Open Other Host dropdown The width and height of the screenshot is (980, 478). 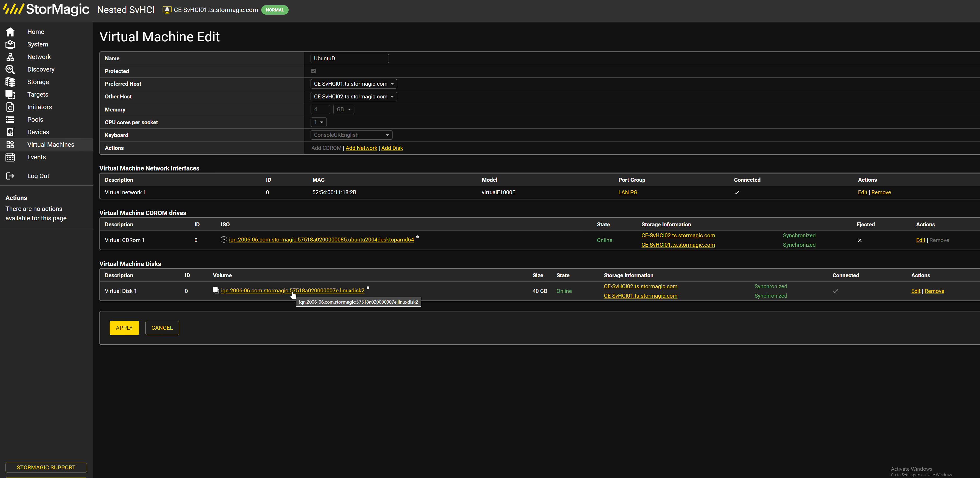[353, 97]
